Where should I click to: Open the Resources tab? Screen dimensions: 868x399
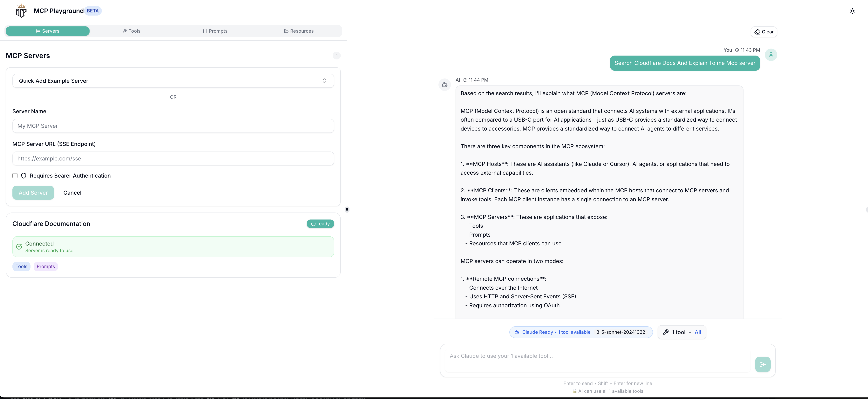coord(299,31)
